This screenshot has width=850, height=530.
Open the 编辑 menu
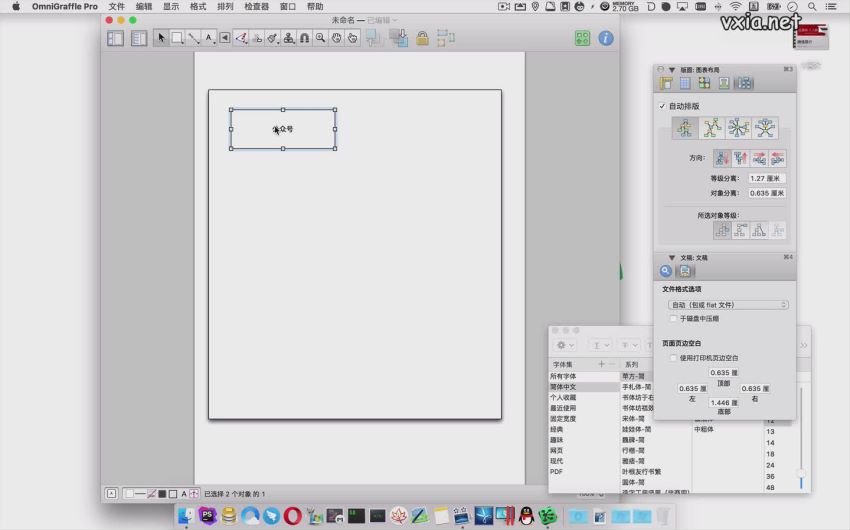(144, 7)
